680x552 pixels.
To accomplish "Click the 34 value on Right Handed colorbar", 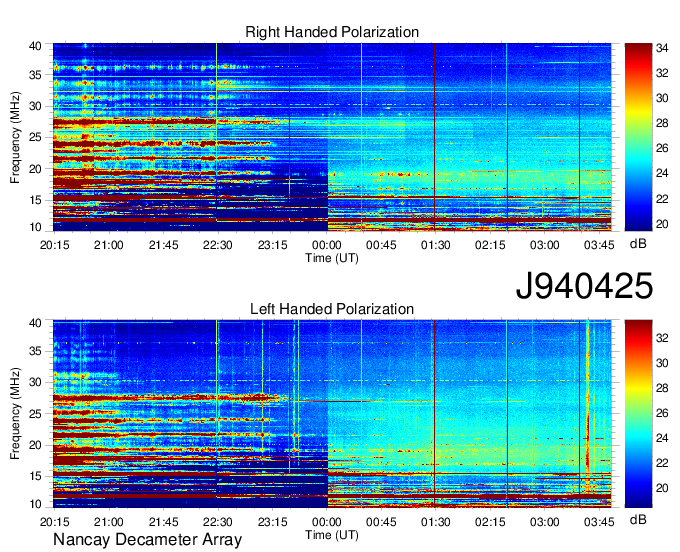I will (662, 49).
